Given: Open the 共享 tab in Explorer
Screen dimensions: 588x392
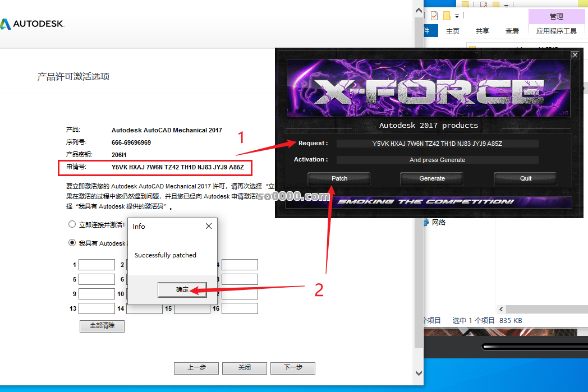Looking at the screenshot, I should [483, 31].
